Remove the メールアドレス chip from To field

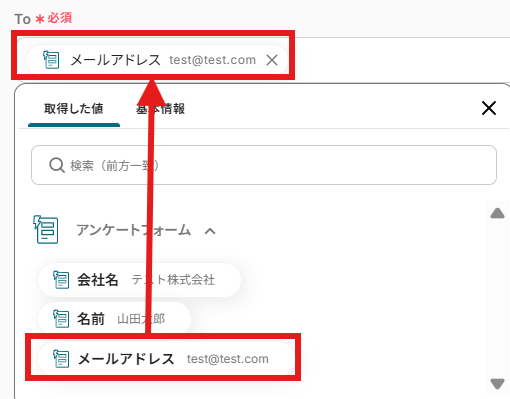(x=272, y=60)
